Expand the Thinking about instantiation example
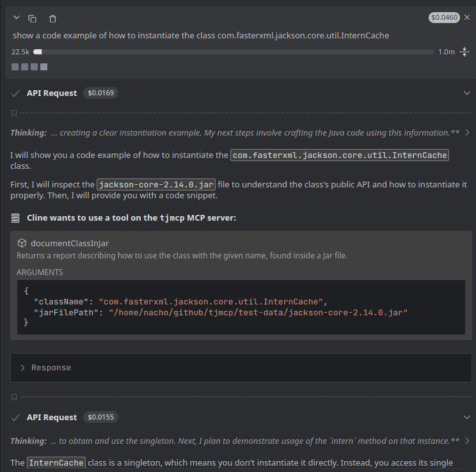 pyautogui.click(x=467, y=132)
